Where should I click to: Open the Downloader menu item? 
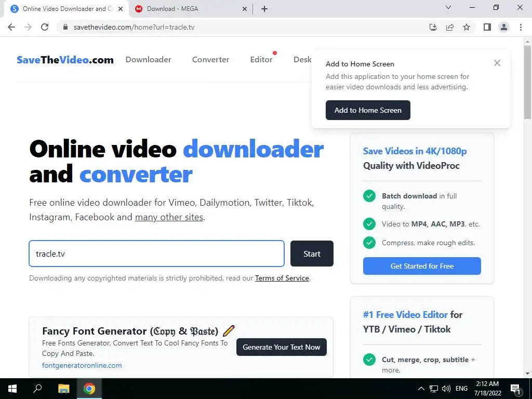click(148, 59)
